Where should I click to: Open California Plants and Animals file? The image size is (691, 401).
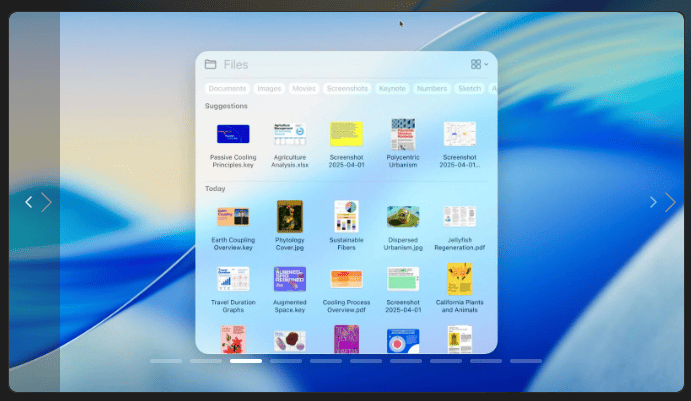click(460, 279)
